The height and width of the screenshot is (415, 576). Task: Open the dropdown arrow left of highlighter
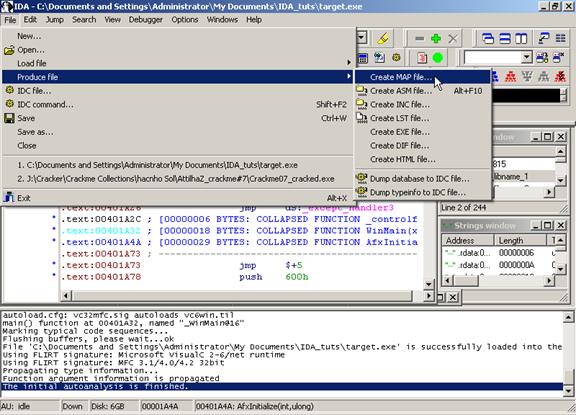click(362, 37)
